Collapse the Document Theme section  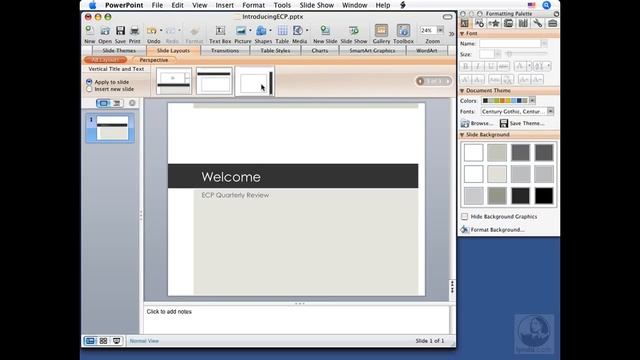(x=462, y=91)
